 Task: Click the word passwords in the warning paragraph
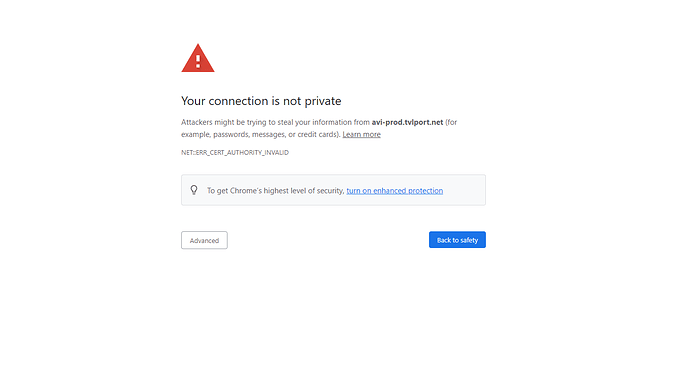231,135
